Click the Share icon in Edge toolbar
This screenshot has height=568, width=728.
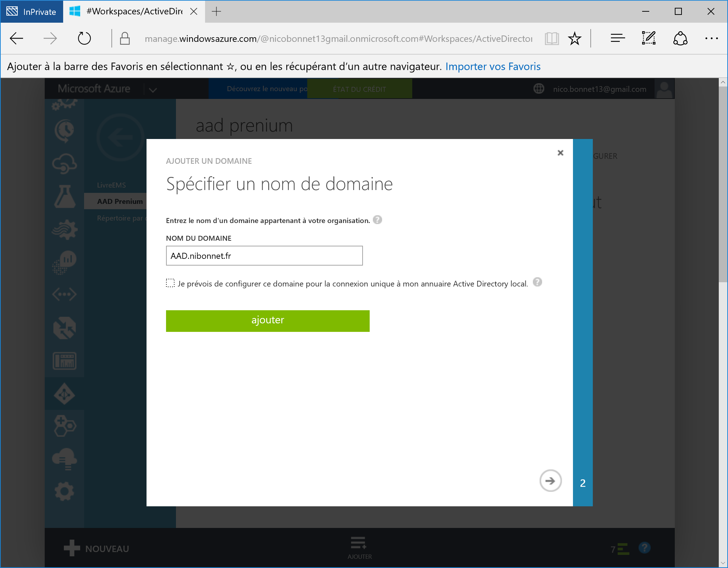pos(680,38)
